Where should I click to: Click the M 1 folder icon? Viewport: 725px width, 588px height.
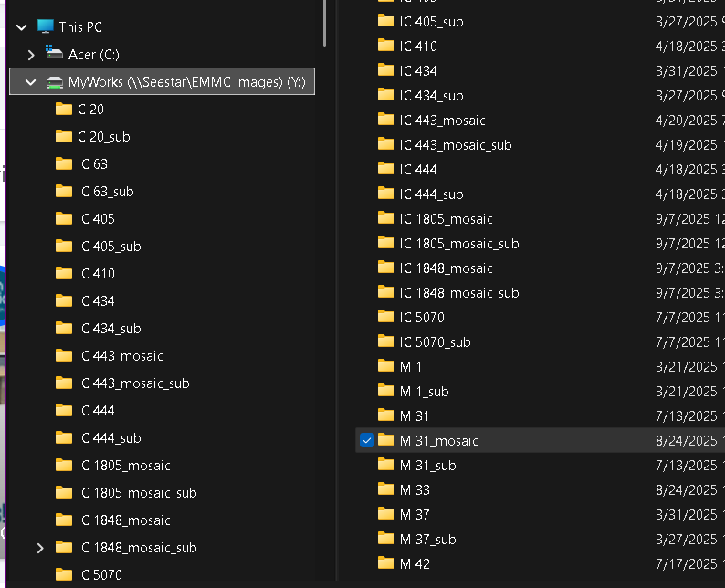tap(386, 366)
